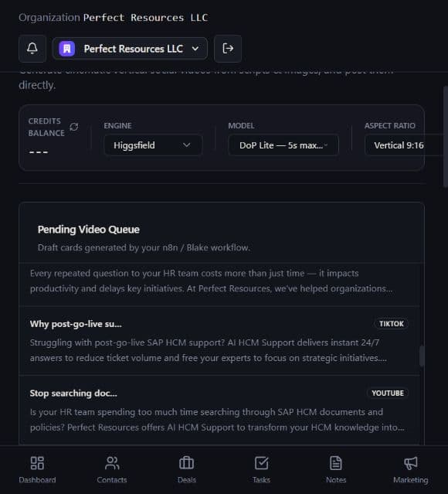Select the YOUTUBE platform tag
The height and width of the screenshot is (494, 448).
388,393
